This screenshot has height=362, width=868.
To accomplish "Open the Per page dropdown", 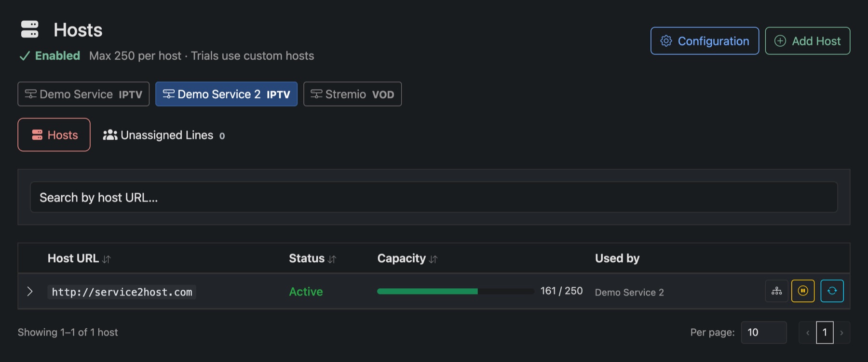I will (x=764, y=333).
